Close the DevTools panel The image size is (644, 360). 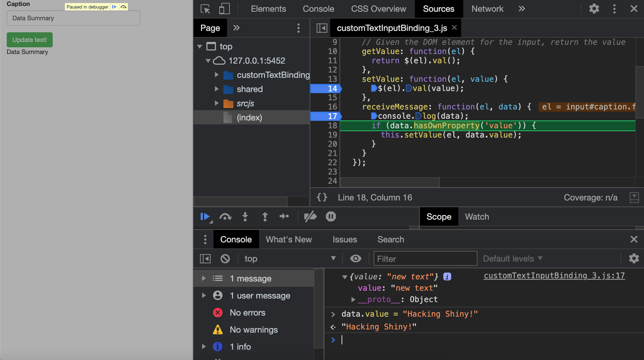tap(634, 9)
